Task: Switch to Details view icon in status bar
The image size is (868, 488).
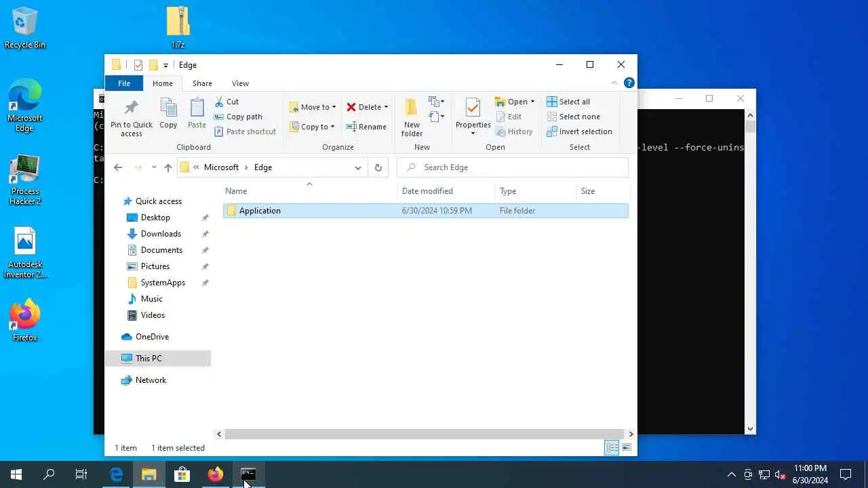Action: pos(612,447)
